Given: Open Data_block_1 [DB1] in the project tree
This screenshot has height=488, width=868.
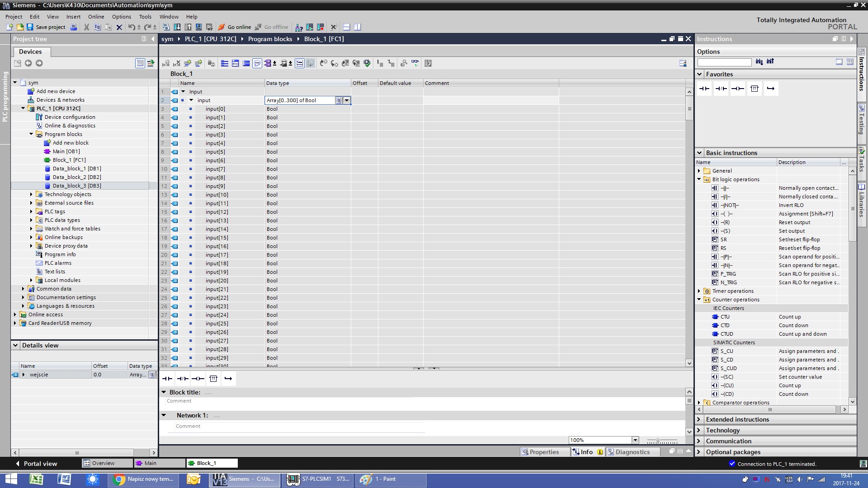Looking at the screenshot, I should [x=76, y=169].
